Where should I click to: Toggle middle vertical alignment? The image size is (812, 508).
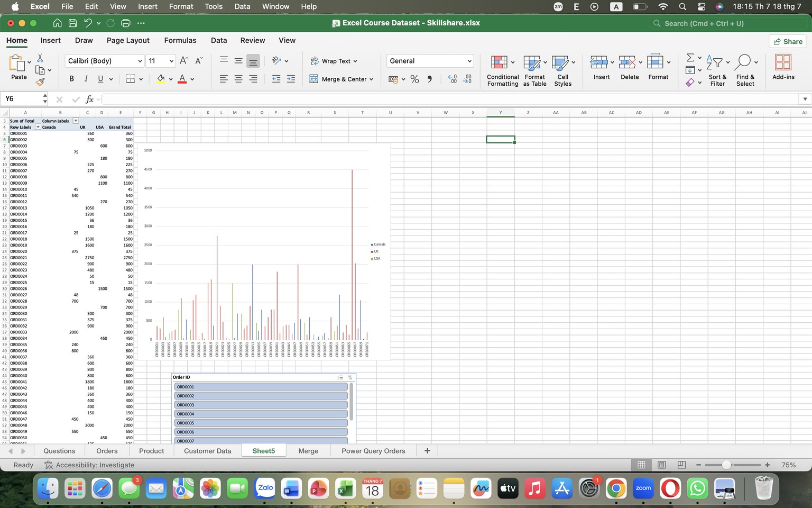click(x=238, y=61)
